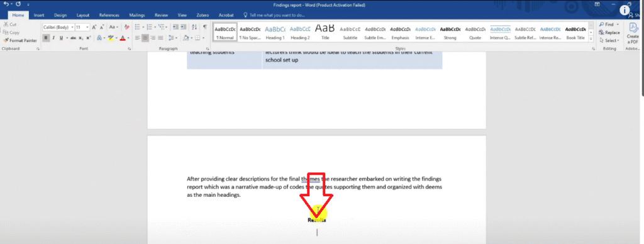Toggle Show/Hide paragraph marks
This screenshot has height=244, width=644.
point(204,27)
